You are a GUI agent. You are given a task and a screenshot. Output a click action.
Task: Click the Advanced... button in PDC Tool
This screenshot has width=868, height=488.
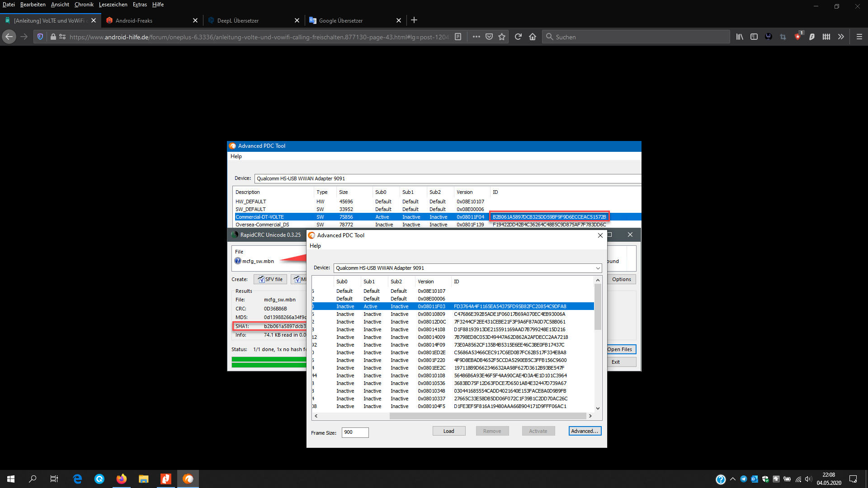click(x=585, y=431)
